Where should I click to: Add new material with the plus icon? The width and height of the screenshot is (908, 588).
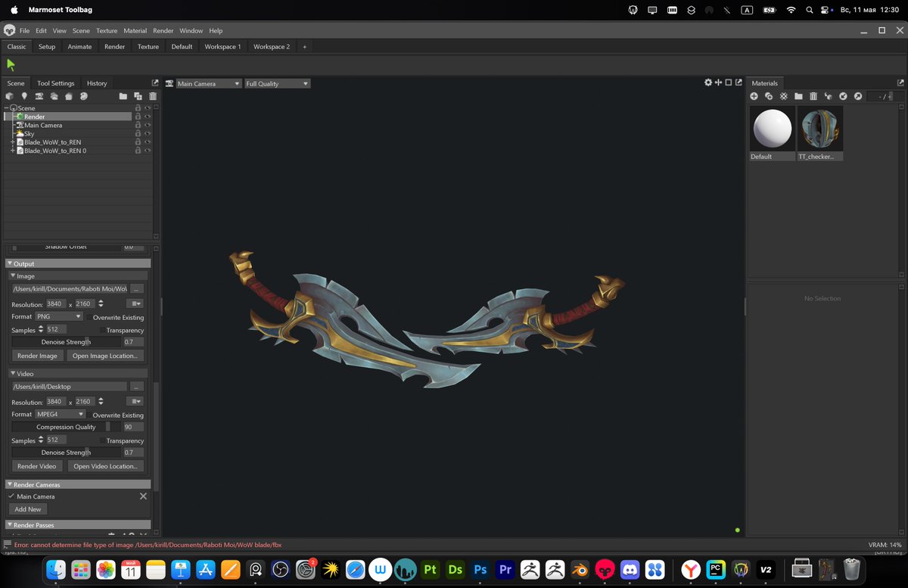coord(754,96)
